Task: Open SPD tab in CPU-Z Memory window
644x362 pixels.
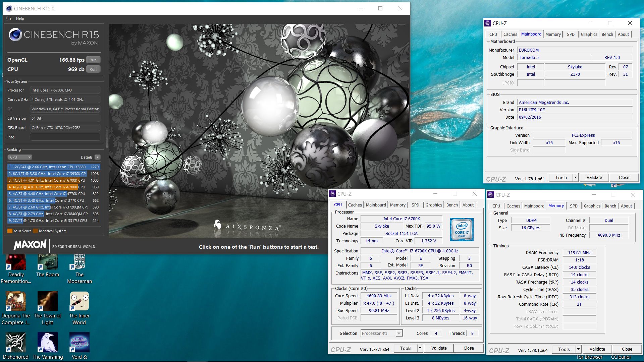Action: point(574,206)
